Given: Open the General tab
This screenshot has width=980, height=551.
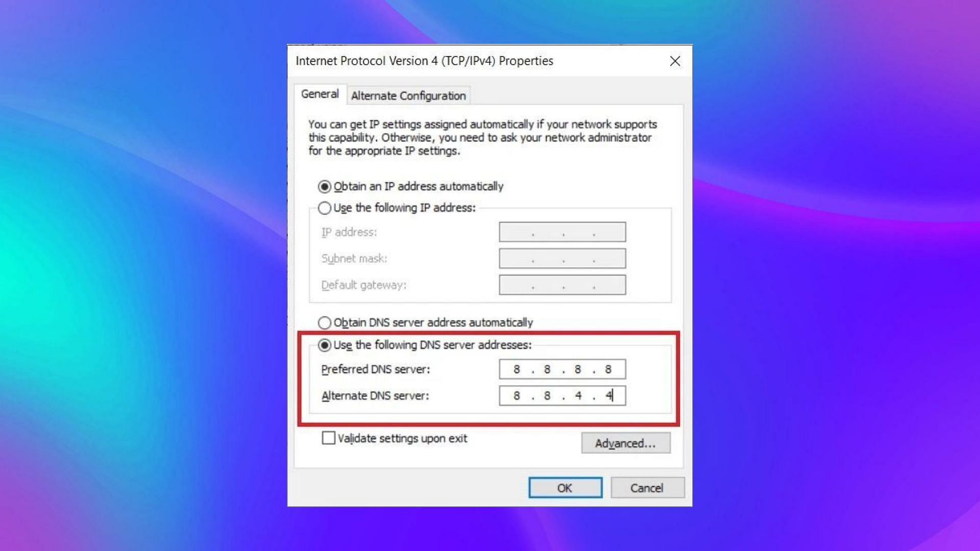Looking at the screenshot, I should [x=320, y=94].
